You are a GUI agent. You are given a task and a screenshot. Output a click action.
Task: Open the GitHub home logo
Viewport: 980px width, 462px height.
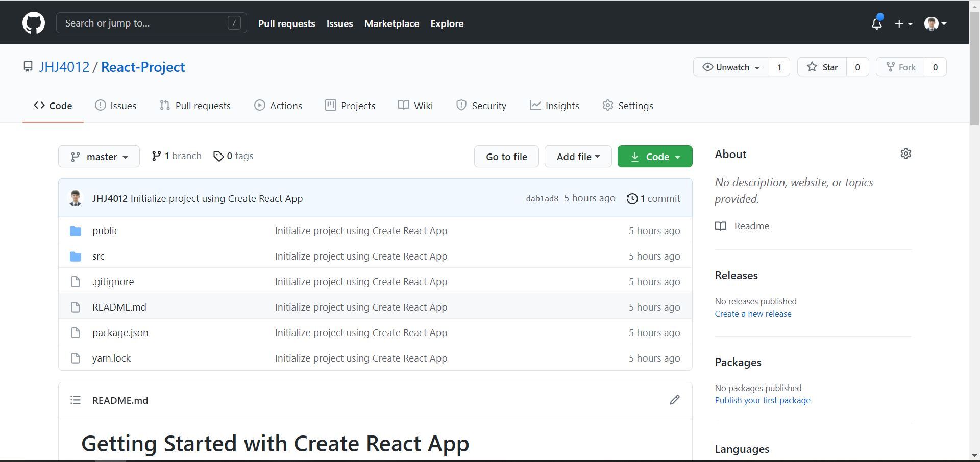click(33, 22)
